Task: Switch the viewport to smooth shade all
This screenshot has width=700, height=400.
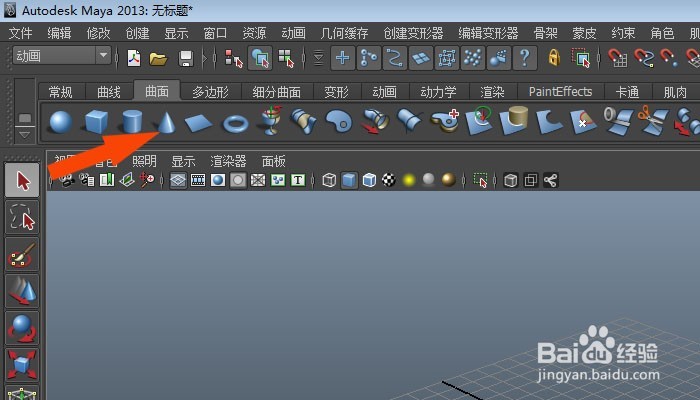Action: tap(350, 180)
